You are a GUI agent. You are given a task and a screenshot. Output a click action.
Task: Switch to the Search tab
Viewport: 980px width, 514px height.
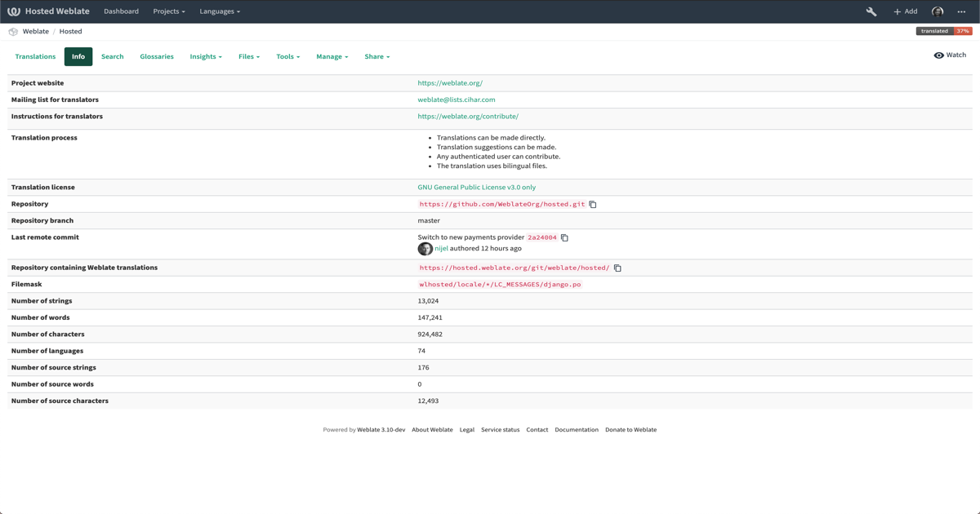coord(113,56)
